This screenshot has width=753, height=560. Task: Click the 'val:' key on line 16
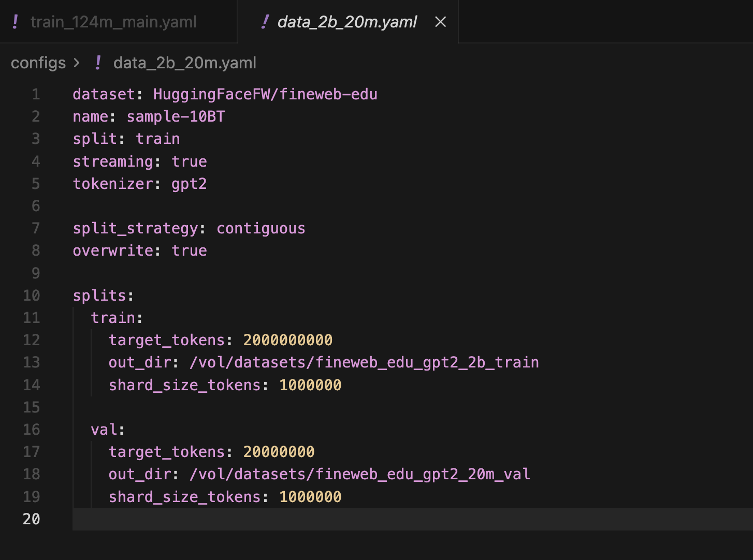click(x=108, y=430)
